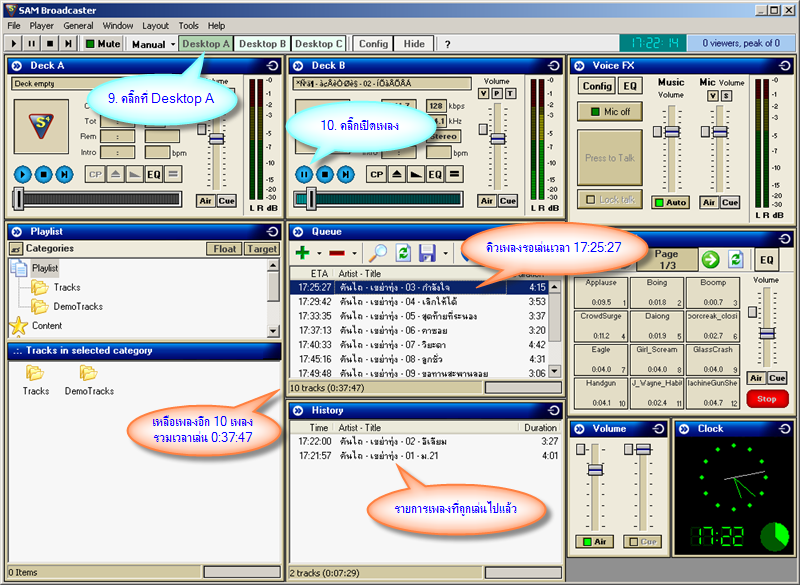Switch to Desktop C
Screen dimensions: 800x585
pos(318,44)
